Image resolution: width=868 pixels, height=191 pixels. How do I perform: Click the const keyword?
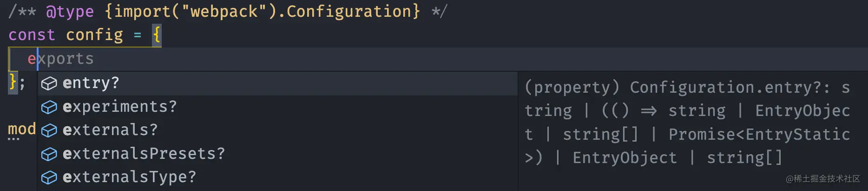click(x=32, y=35)
